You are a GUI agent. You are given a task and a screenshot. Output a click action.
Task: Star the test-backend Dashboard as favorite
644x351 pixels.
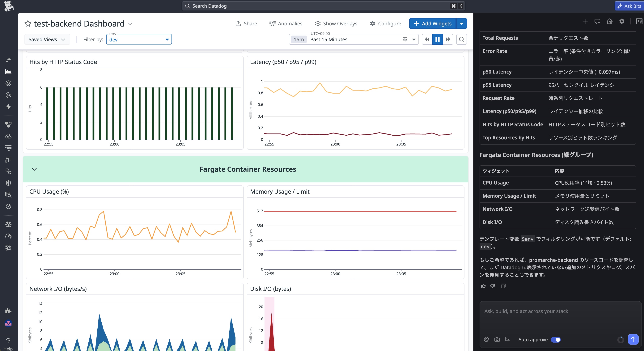click(x=28, y=24)
